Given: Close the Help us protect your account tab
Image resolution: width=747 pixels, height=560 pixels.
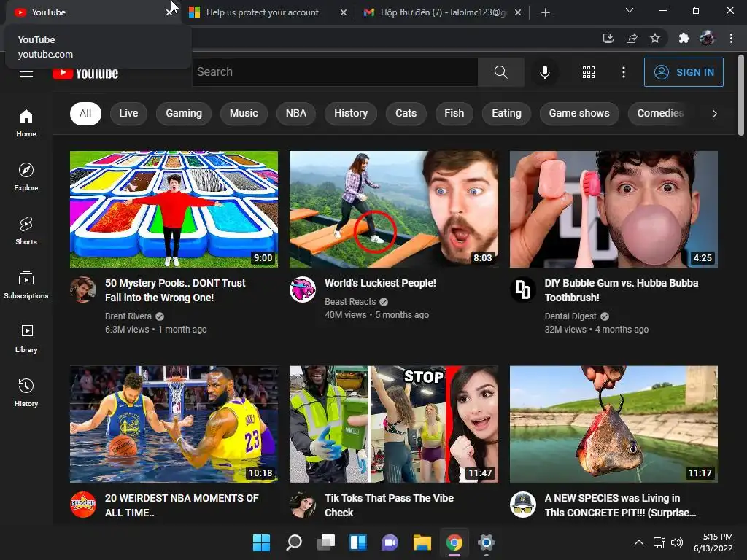Looking at the screenshot, I should pyautogui.click(x=344, y=12).
